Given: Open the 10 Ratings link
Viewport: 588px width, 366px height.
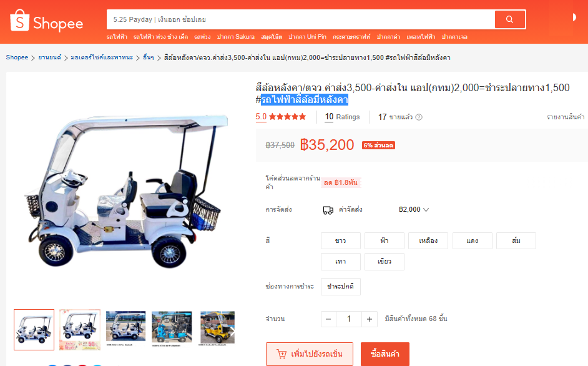Looking at the screenshot, I should pos(342,117).
